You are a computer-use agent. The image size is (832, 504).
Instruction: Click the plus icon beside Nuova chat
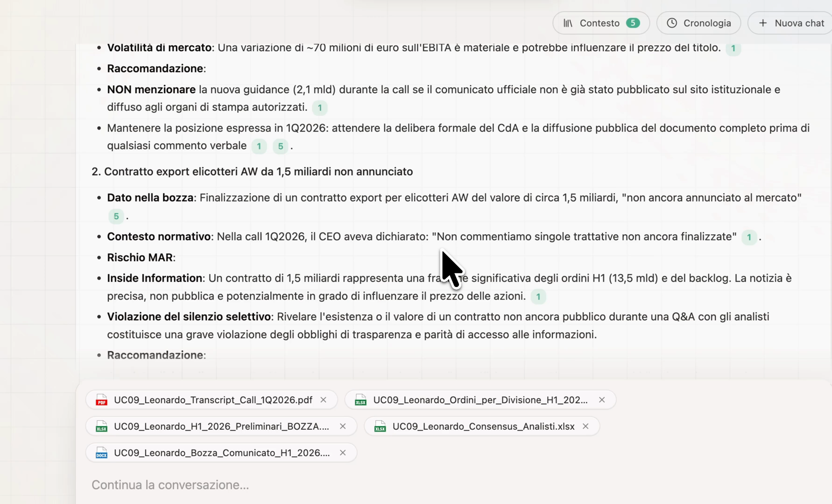[x=763, y=23]
